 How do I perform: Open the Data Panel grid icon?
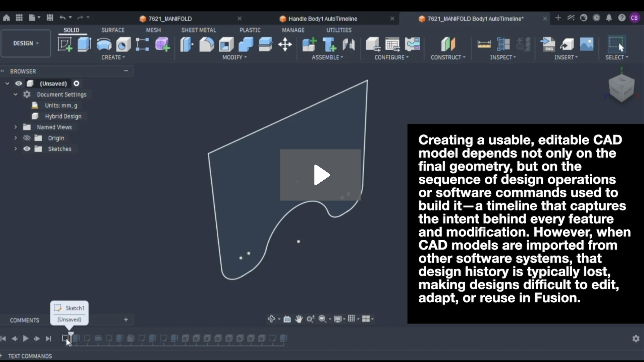click(19, 18)
